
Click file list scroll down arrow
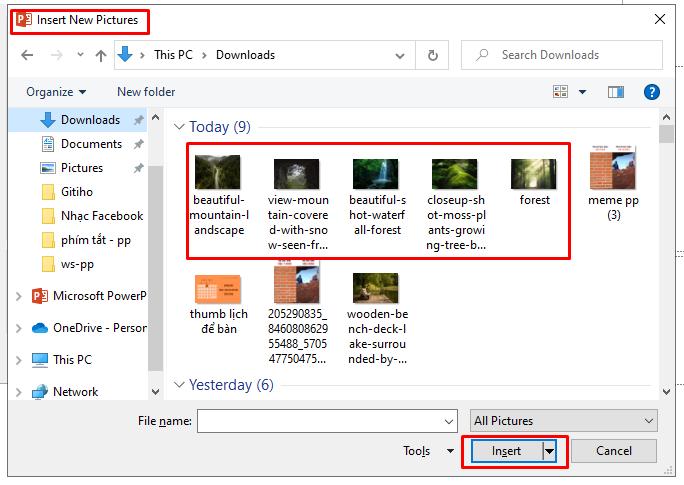[x=666, y=392]
